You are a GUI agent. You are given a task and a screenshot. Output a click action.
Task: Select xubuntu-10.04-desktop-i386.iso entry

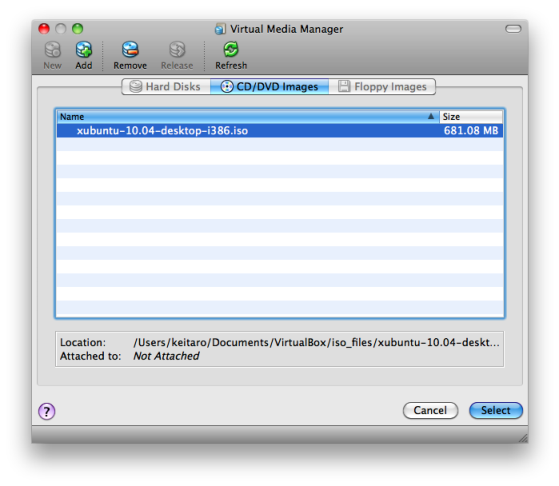[280, 131]
